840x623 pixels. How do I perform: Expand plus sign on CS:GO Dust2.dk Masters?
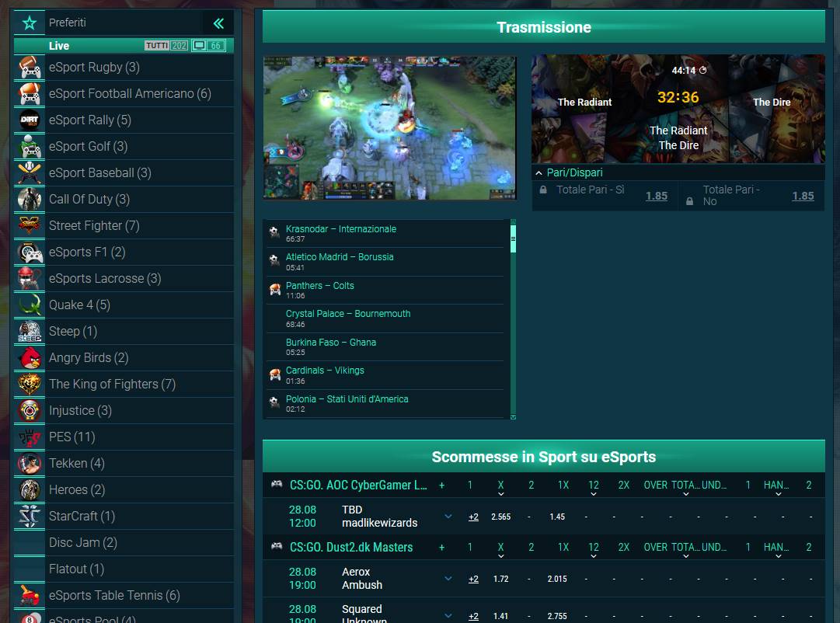pyautogui.click(x=441, y=548)
